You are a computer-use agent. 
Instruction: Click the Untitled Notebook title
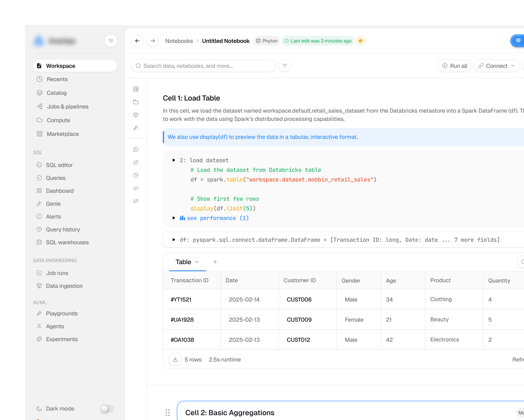[x=226, y=41]
